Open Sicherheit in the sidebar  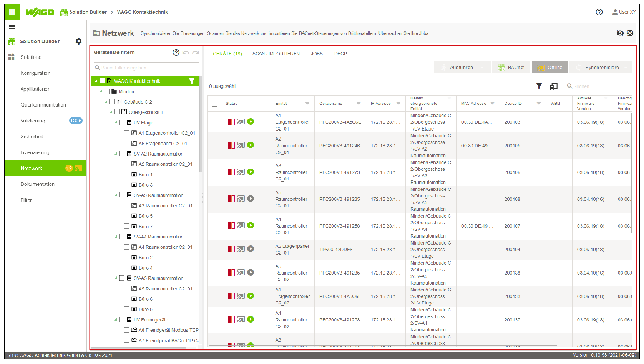pos(32,136)
